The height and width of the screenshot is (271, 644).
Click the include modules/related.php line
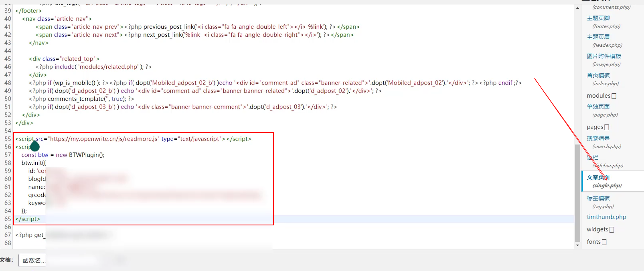pyautogui.click(x=93, y=67)
